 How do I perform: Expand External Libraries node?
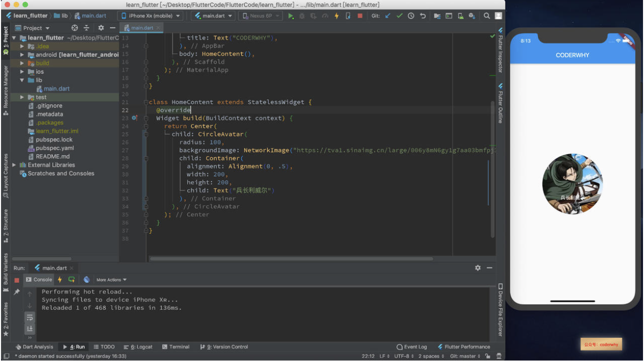pos(14,165)
